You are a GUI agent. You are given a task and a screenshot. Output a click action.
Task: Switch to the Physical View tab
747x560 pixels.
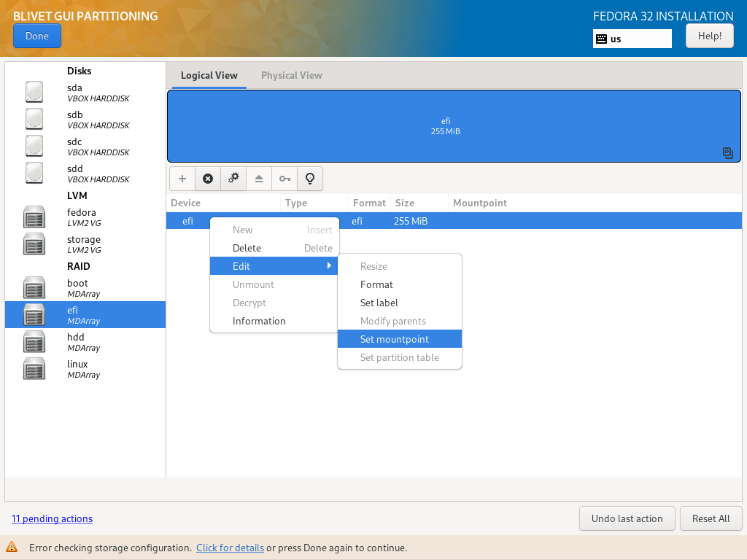coord(291,75)
